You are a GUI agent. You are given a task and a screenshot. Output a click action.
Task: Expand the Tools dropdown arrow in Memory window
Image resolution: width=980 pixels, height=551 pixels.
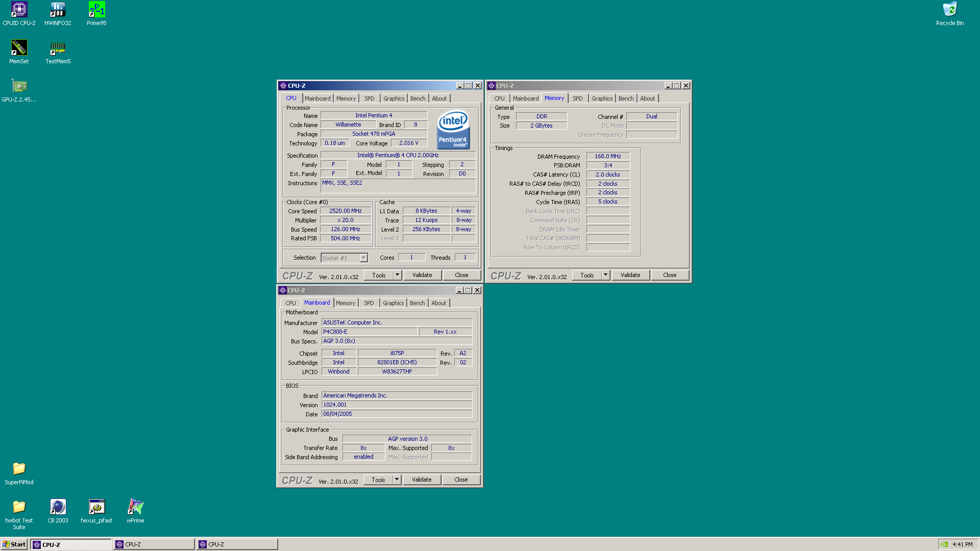coord(605,275)
